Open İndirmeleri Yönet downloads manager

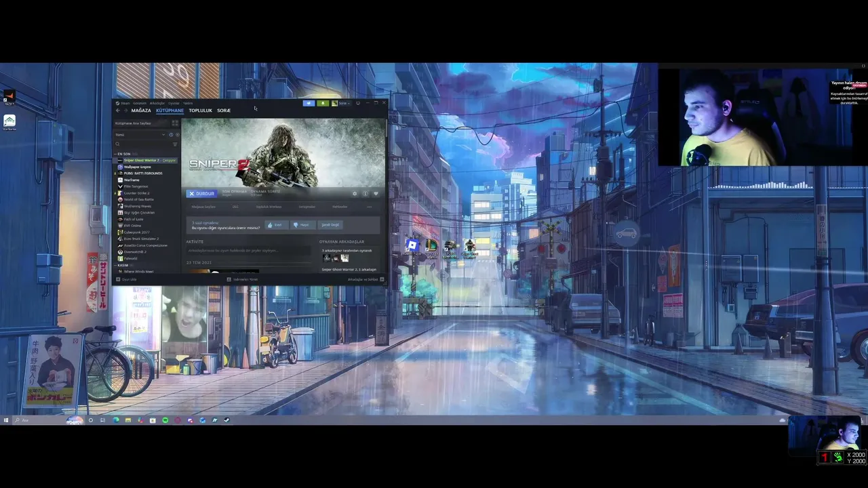243,279
